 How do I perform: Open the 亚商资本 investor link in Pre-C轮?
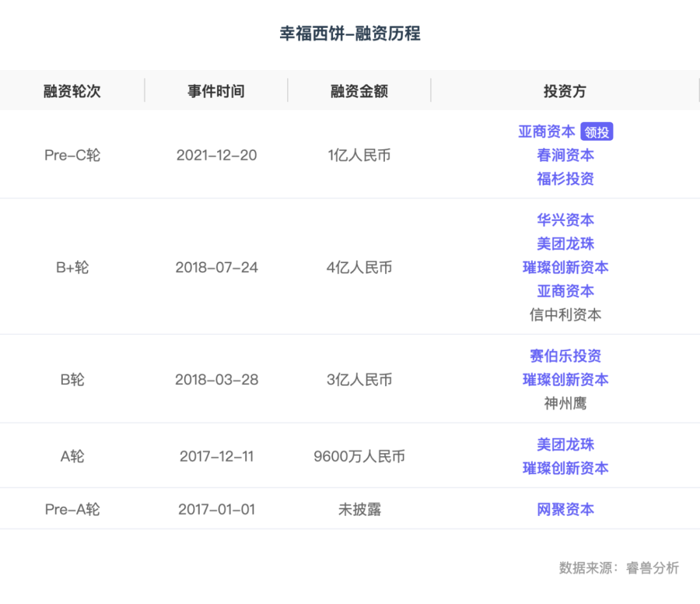[x=546, y=131]
